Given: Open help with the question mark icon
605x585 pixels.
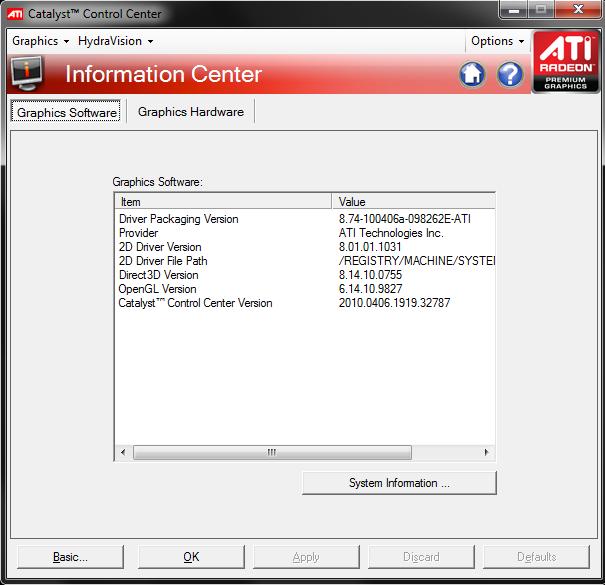Looking at the screenshot, I should pyautogui.click(x=510, y=74).
